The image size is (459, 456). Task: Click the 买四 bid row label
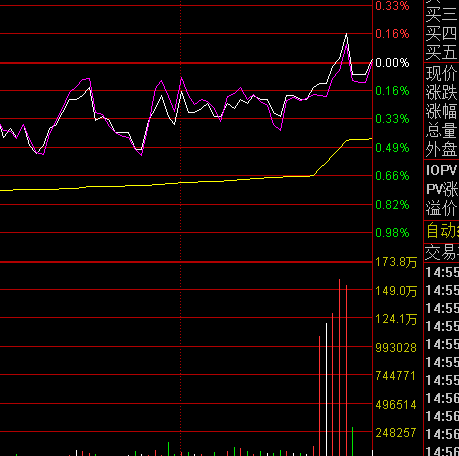click(441, 33)
